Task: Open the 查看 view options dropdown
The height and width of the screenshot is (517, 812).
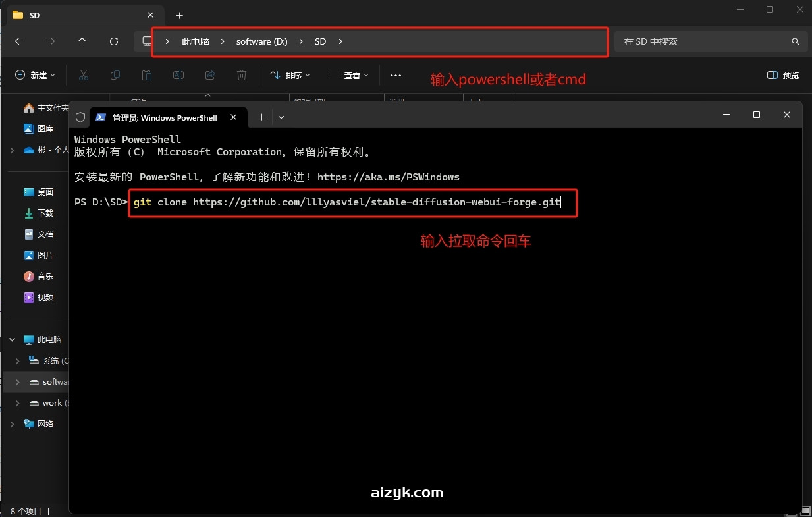Action: [348, 75]
